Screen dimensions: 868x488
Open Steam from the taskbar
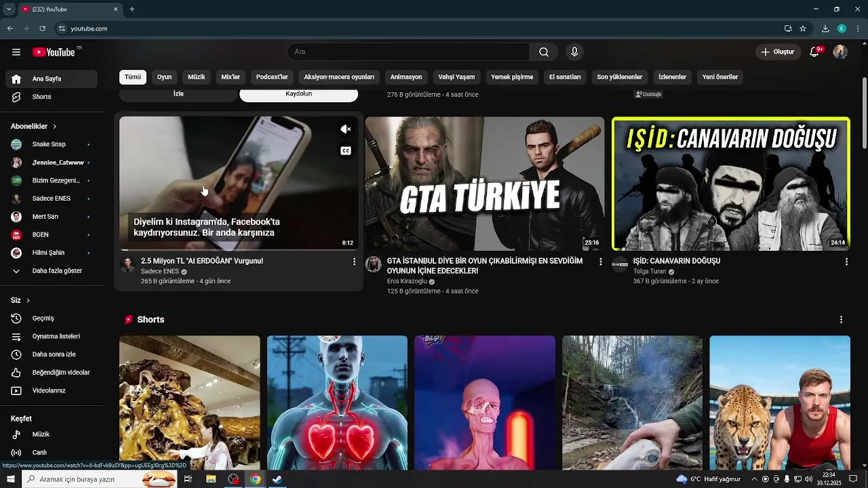point(277,479)
